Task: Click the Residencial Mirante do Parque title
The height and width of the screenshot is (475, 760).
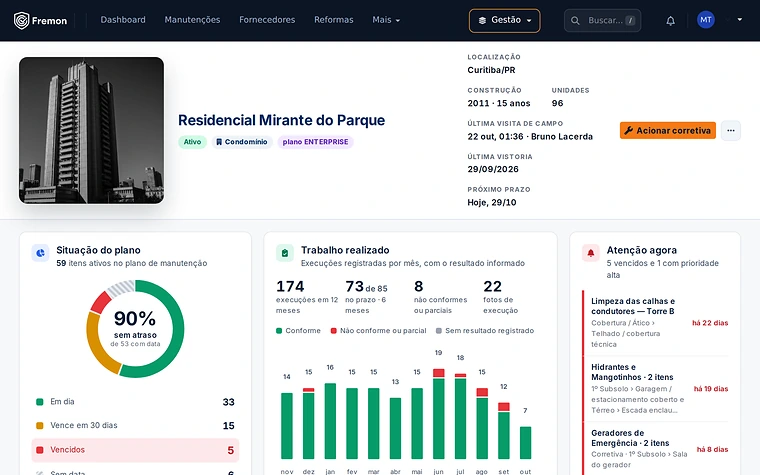Action: (281, 120)
